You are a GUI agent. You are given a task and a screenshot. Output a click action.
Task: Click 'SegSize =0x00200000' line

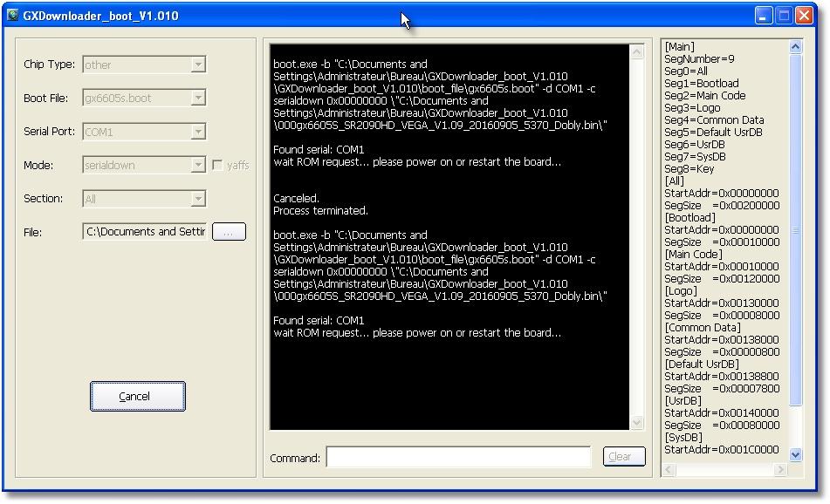tap(722, 205)
